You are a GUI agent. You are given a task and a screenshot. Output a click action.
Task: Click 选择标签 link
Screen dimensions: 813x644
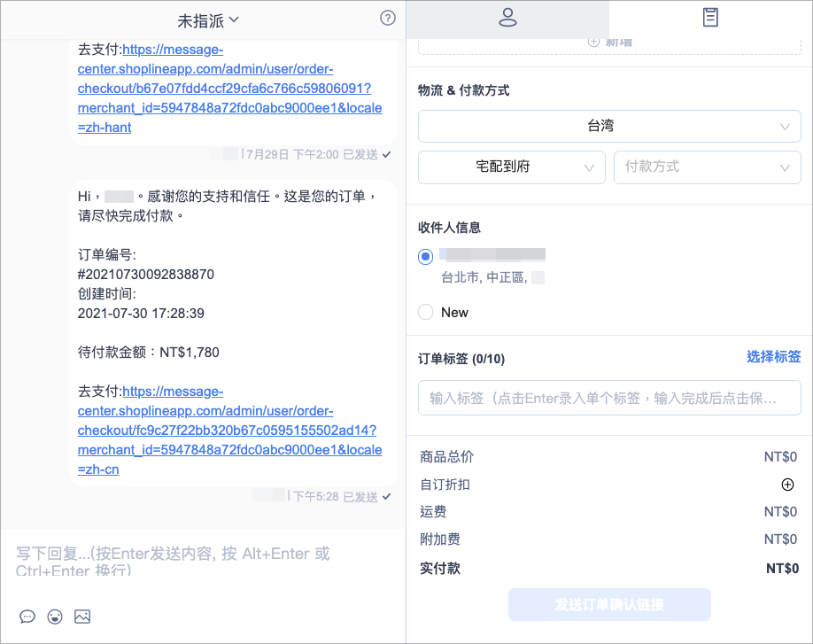click(x=774, y=357)
